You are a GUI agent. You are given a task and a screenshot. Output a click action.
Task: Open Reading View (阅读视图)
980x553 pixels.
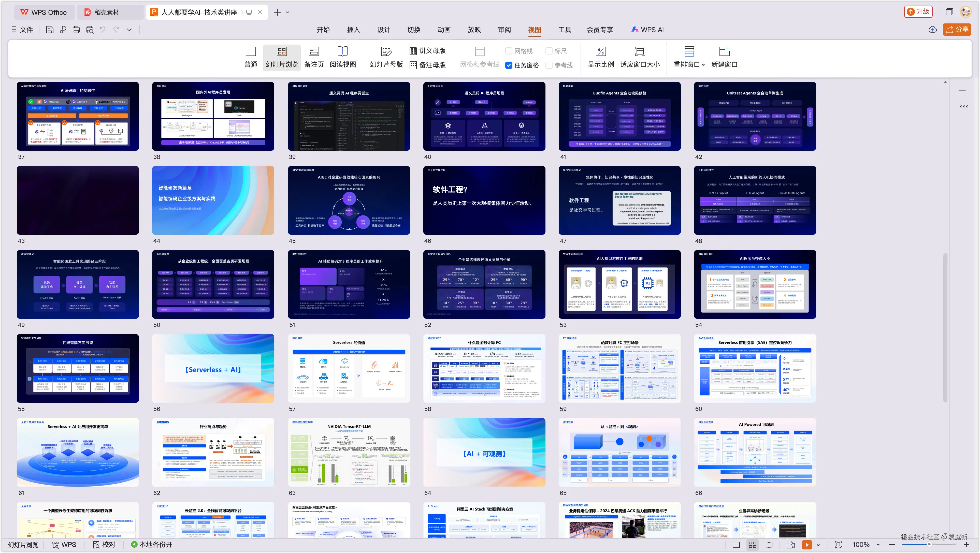342,57
